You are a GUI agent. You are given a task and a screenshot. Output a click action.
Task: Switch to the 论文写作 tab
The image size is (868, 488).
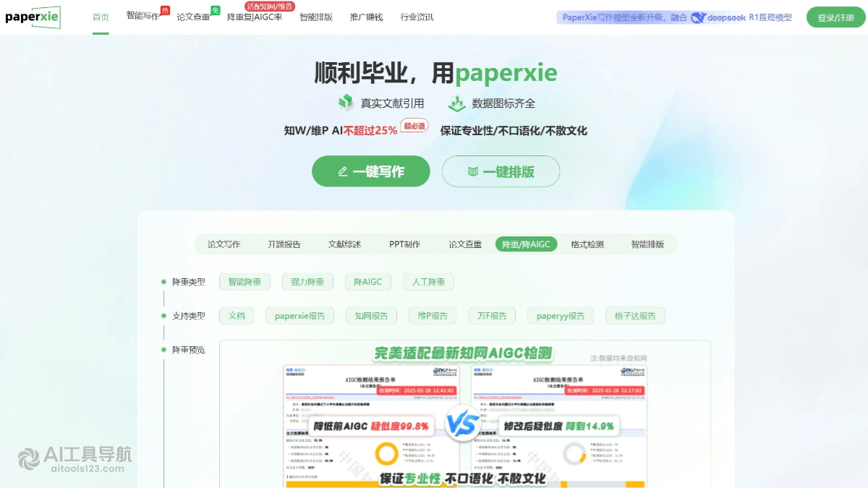[224, 244]
